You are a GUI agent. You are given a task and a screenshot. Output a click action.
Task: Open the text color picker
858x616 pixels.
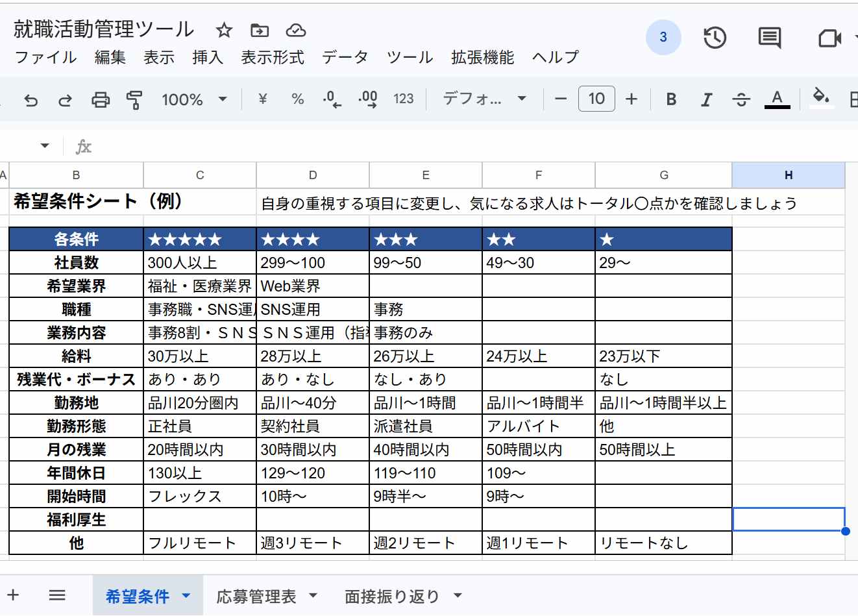pyautogui.click(x=776, y=99)
